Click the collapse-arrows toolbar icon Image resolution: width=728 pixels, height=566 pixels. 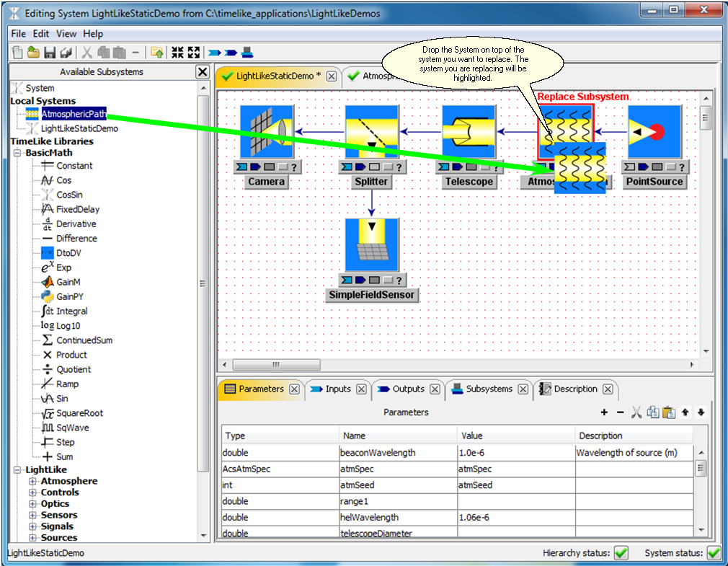click(x=177, y=53)
